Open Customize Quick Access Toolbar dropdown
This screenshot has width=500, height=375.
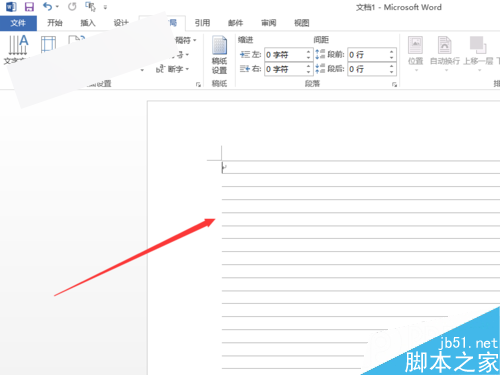(x=105, y=7)
